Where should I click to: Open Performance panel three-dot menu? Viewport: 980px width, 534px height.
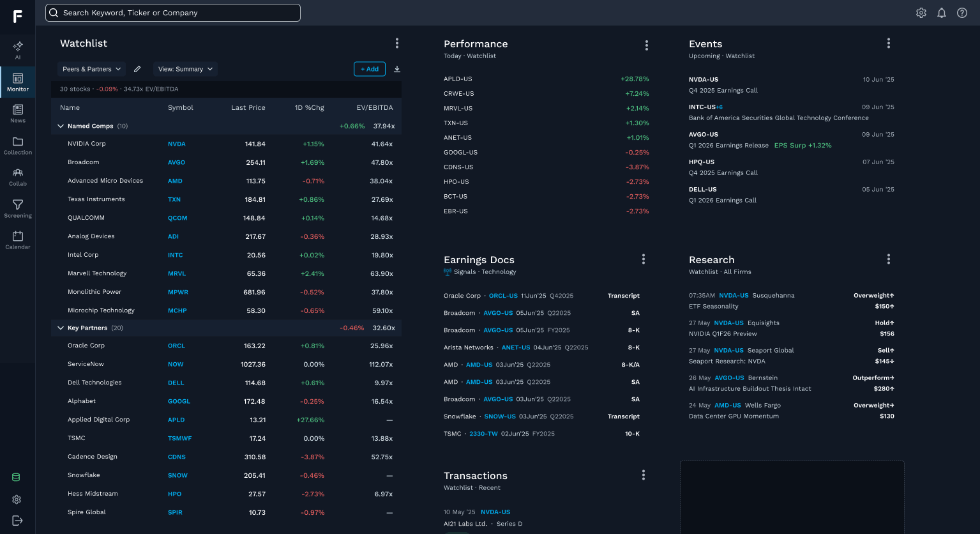(x=647, y=45)
